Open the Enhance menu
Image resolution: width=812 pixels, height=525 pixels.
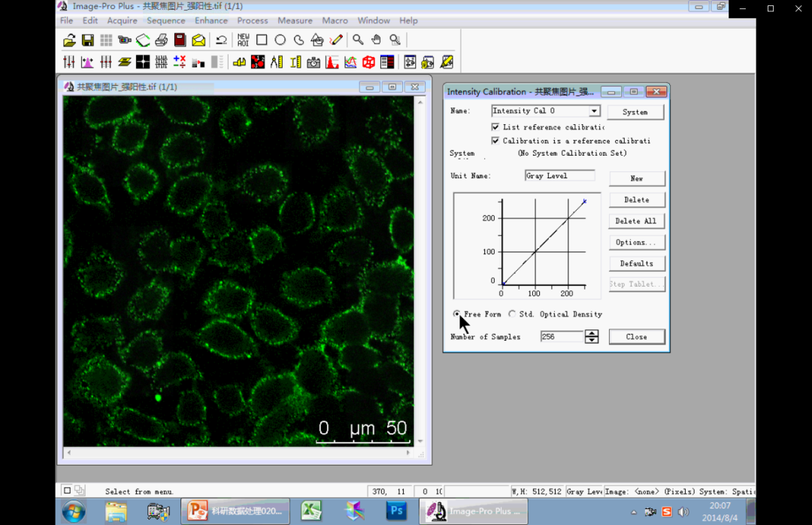[x=211, y=20]
